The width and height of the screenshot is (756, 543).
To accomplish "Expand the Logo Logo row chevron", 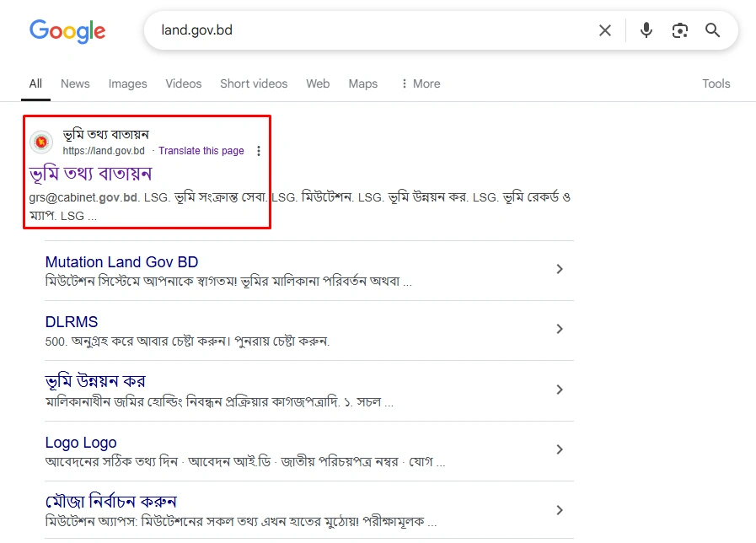I will (x=560, y=449).
